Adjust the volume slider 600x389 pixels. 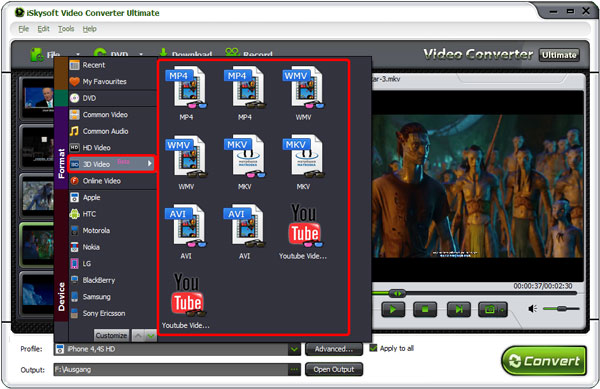(561, 308)
